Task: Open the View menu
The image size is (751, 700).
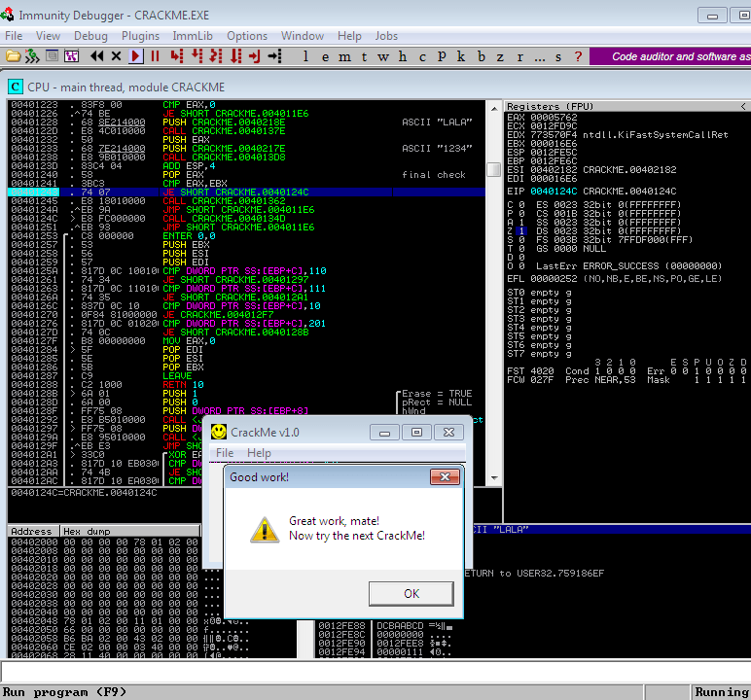Action: pyautogui.click(x=48, y=36)
